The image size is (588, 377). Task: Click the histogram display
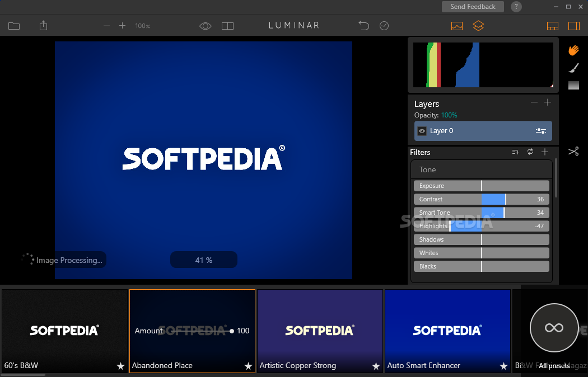click(x=483, y=65)
